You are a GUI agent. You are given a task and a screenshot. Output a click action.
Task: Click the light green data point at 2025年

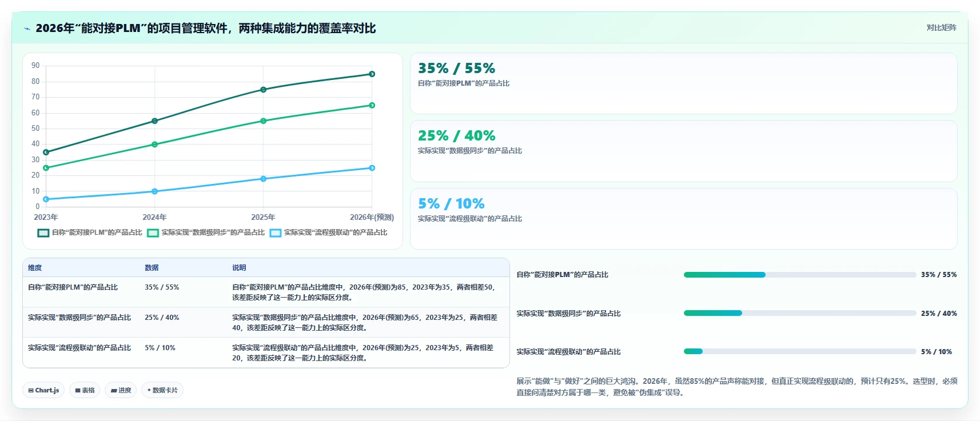263,121
